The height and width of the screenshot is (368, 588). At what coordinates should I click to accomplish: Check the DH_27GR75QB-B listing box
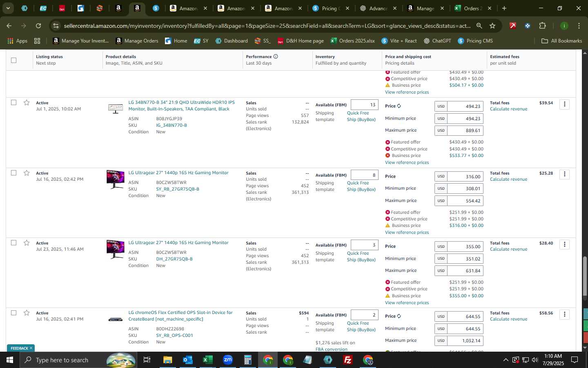coord(13,242)
